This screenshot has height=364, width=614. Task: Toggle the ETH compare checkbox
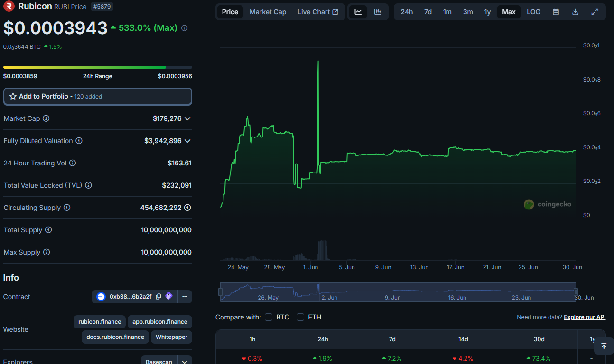(300, 317)
